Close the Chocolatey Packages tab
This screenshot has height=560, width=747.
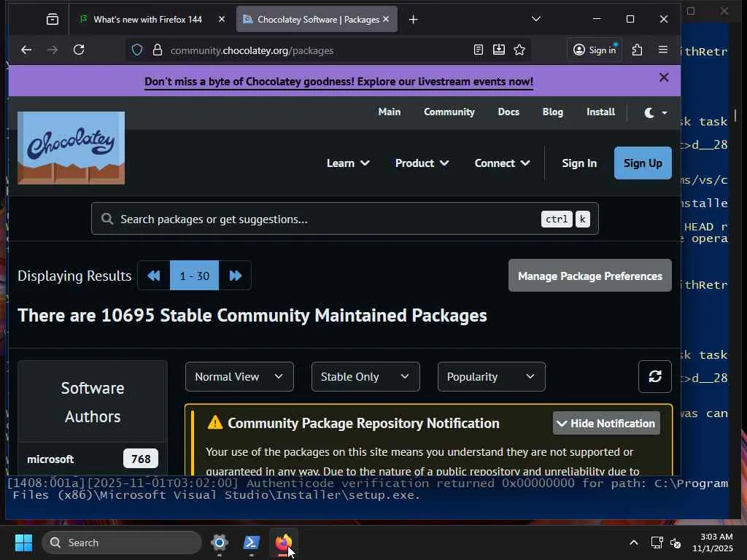386,19
